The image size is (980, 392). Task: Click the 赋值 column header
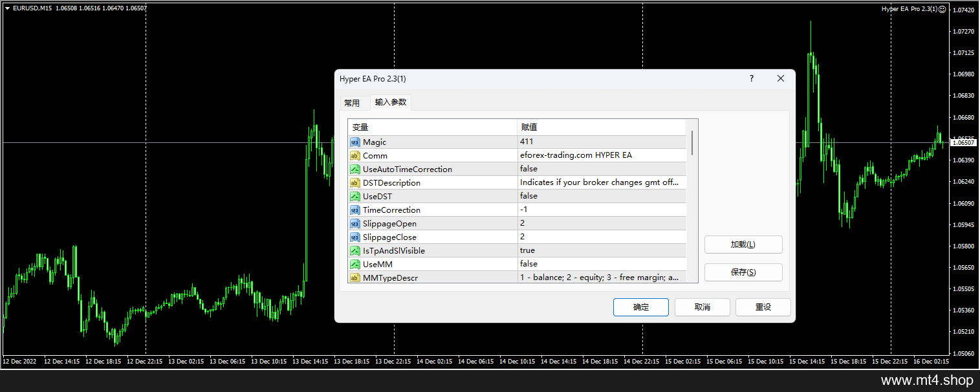[x=602, y=127]
